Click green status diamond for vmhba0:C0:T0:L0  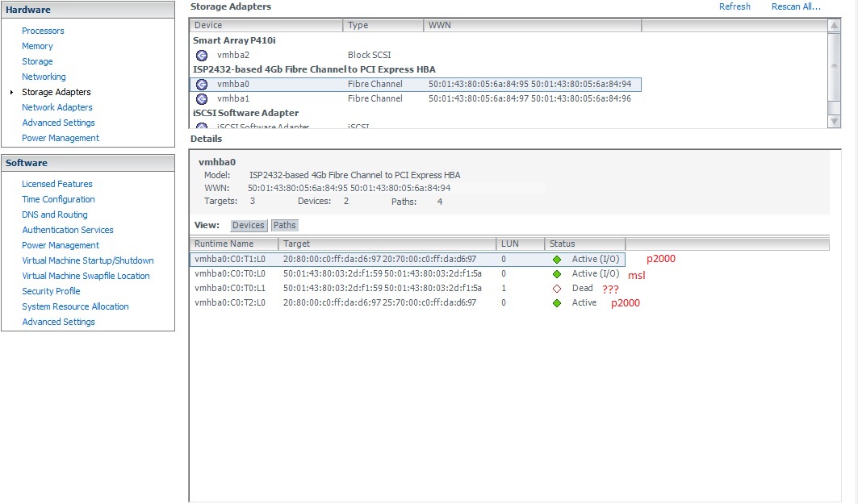tap(557, 274)
